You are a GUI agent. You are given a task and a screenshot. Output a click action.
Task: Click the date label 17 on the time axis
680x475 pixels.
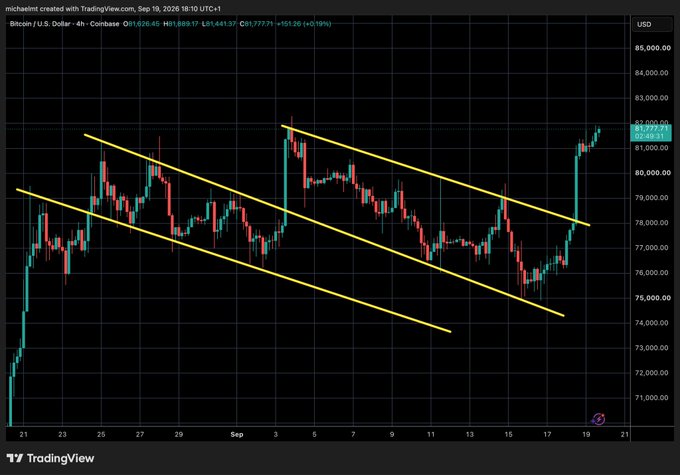pyautogui.click(x=547, y=434)
